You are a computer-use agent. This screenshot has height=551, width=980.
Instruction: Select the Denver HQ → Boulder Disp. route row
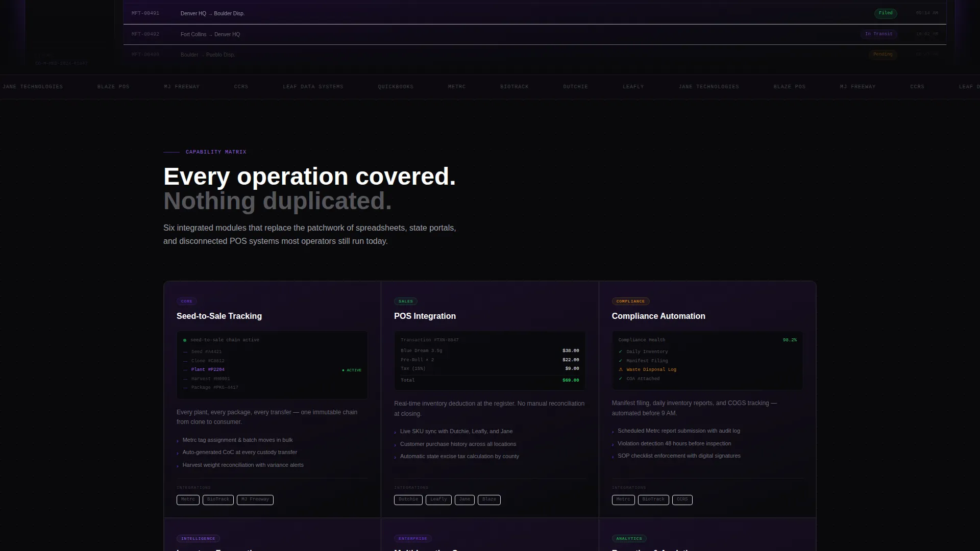[x=534, y=14]
